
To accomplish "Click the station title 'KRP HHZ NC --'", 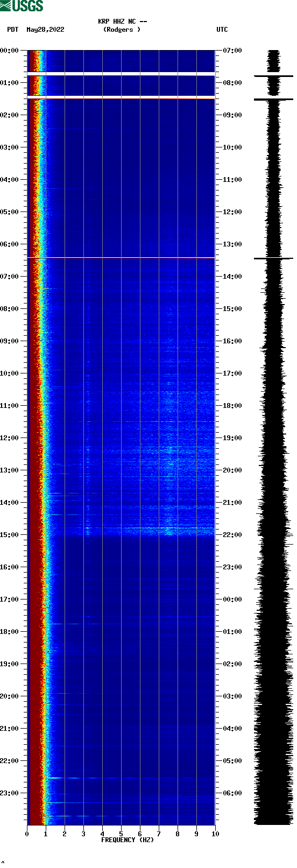I will pos(123,22).
